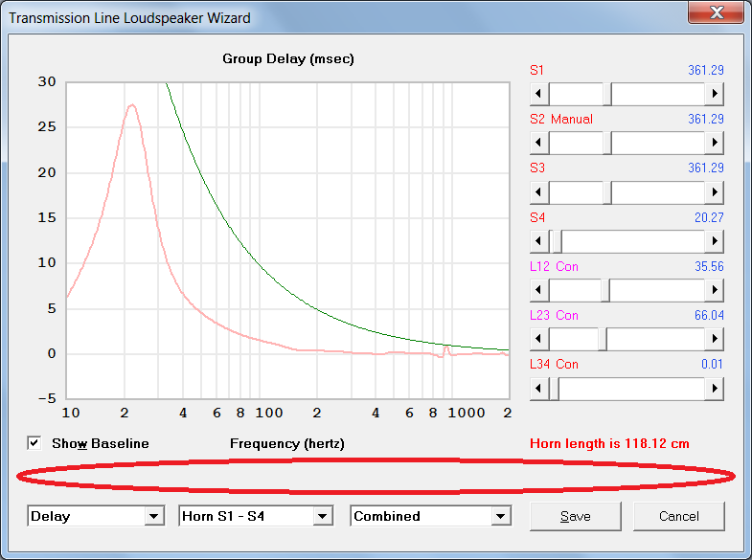This screenshot has height=560, width=752.
Task: Click the L12 slider thumb
Action: point(605,290)
